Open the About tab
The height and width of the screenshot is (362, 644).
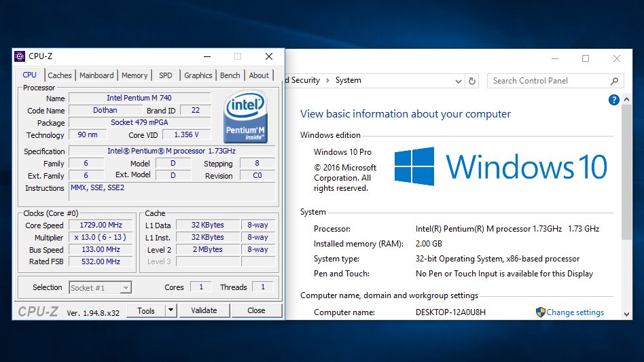tap(259, 75)
